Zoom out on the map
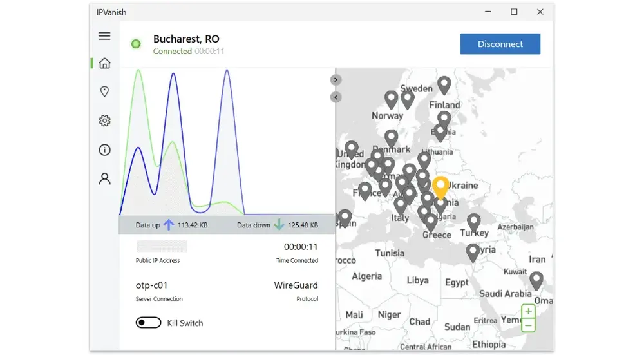The image size is (644, 355). (x=528, y=325)
